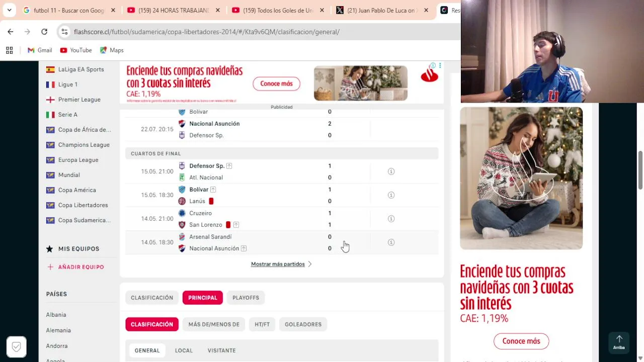Open Copa Libertadores in sidebar
Viewport: 644px width, 362px height.
coord(83,205)
